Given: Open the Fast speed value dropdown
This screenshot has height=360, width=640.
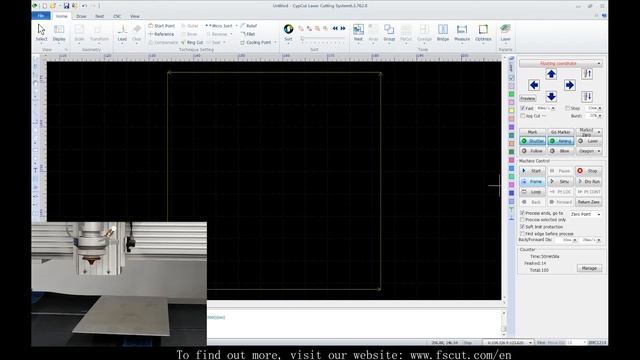Looking at the screenshot, I should pos(553,108).
